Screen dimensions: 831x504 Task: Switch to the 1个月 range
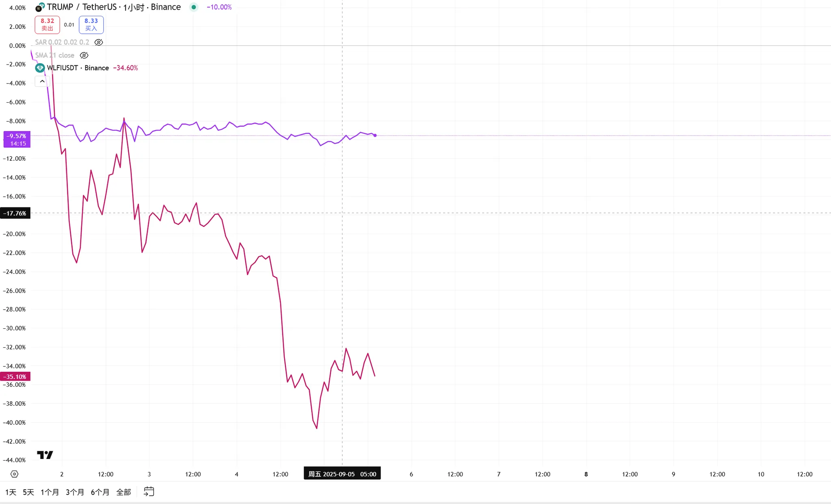pyautogui.click(x=50, y=492)
